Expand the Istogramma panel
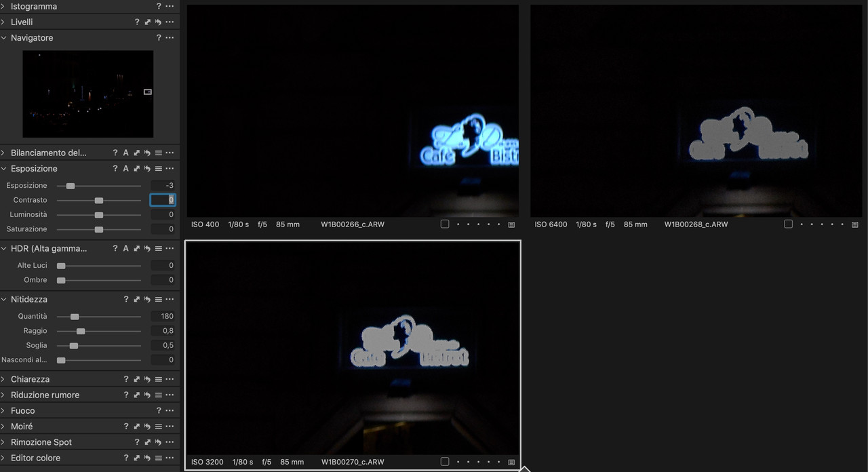This screenshot has width=868, height=472. [x=3, y=6]
